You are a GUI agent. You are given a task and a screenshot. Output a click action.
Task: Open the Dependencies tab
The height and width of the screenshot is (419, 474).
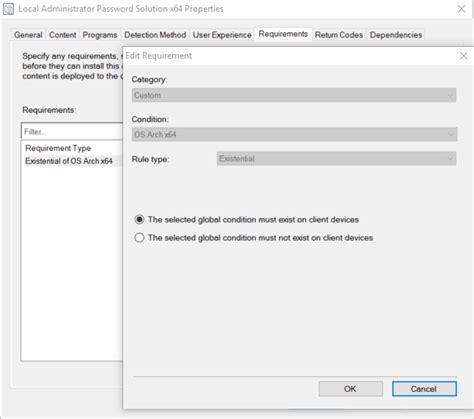pyautogui.click(x=396, y=35)
